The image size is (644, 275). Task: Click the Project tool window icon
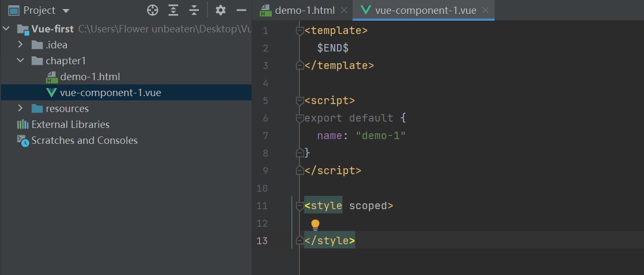pyautogui.click(x=14, y=10)
